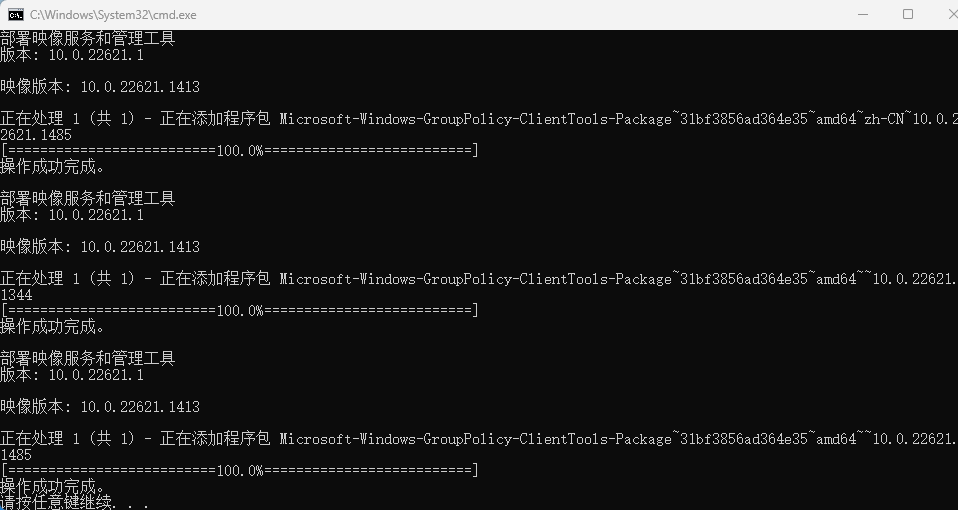Click empty title bar area beside the window title
The height and width of the screenshot is (510, 958).
click(x=519, y=15)
